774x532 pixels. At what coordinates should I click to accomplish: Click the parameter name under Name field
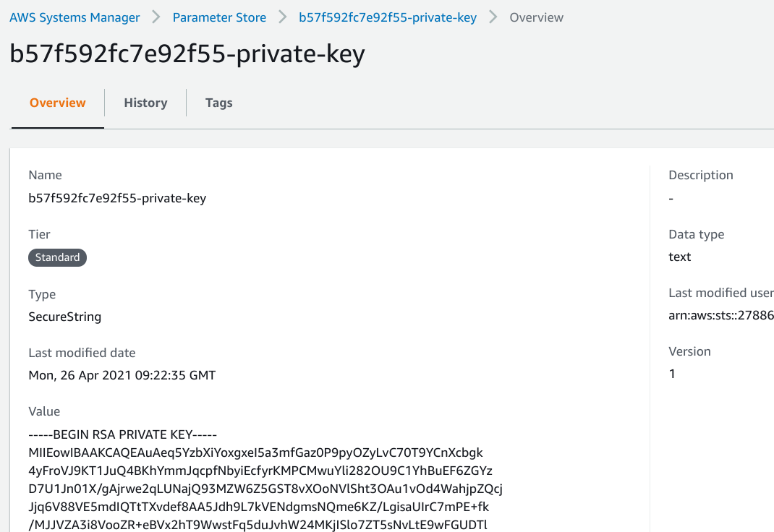[117, 198]
